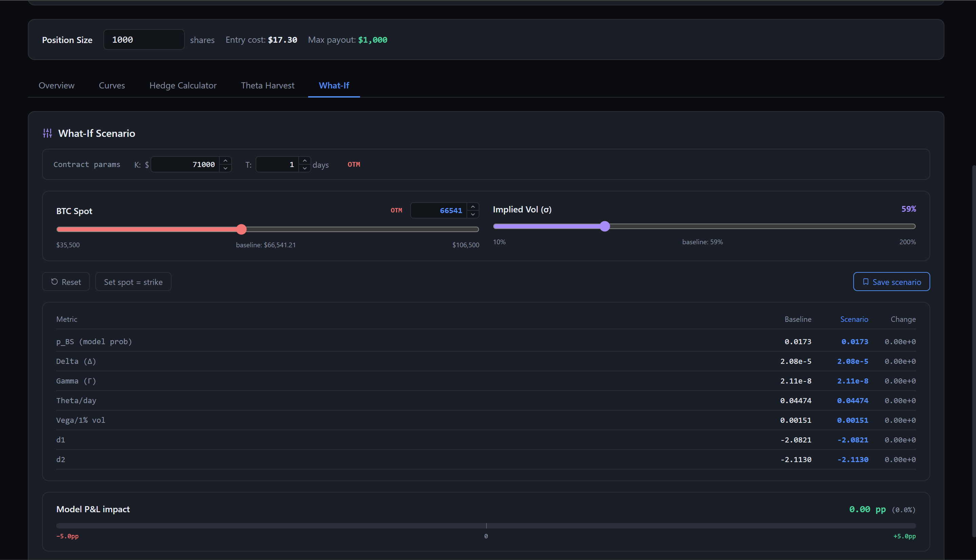Switch to the Overview tab
976x560 pixels.
coord(57,85)
